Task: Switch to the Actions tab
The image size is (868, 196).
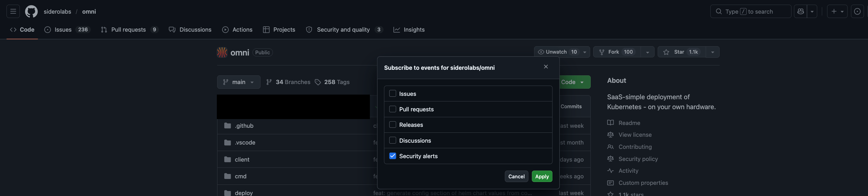Action: point(237,30)
